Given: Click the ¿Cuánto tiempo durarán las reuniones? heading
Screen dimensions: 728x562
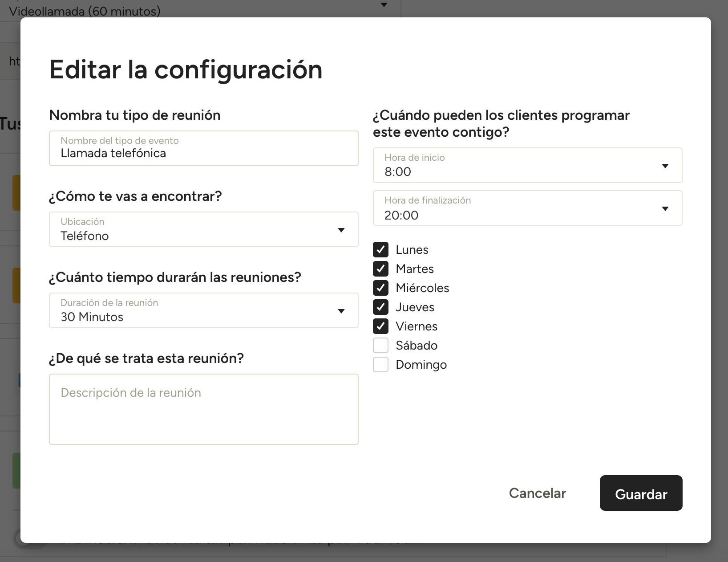Looking at the screenshot, I should coord(175,277).
